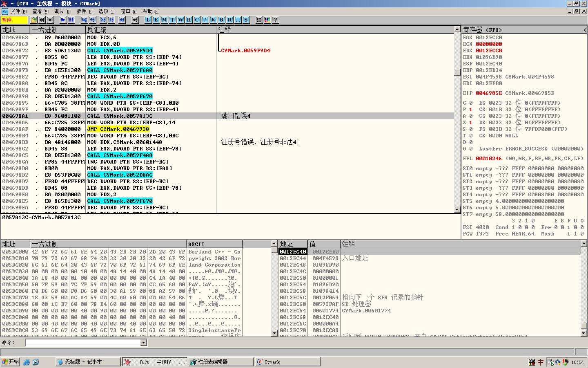Click the help question mark icon
The width and height of the screenshot is (588, 368).
tap(275, 20)
